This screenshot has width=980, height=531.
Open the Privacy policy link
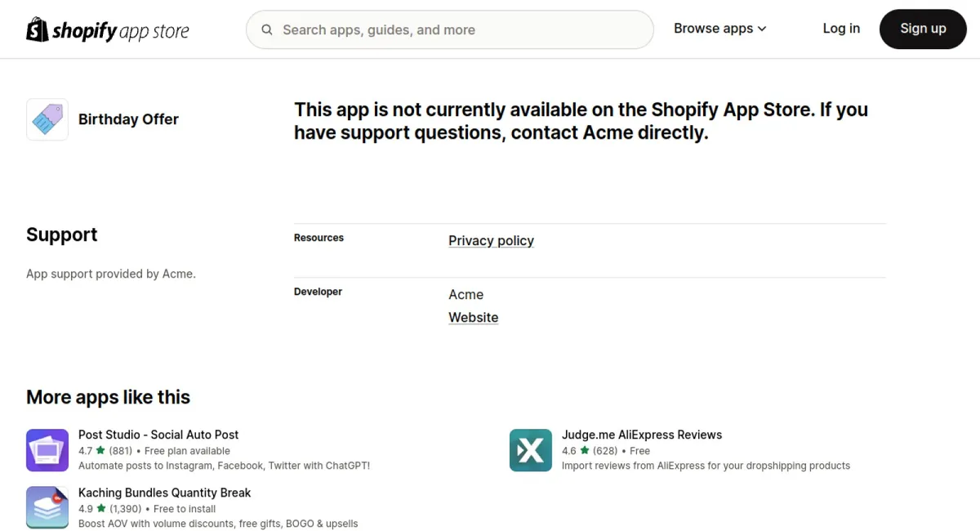(x=491, y=241)
